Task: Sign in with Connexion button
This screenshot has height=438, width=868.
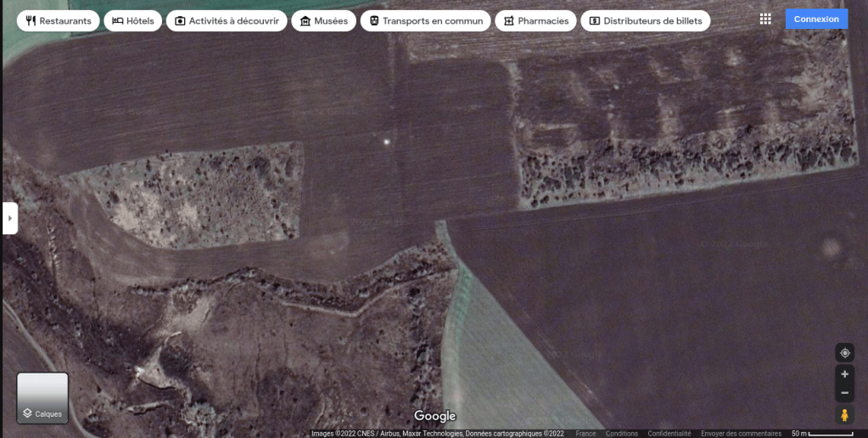Action: [816, 19]
